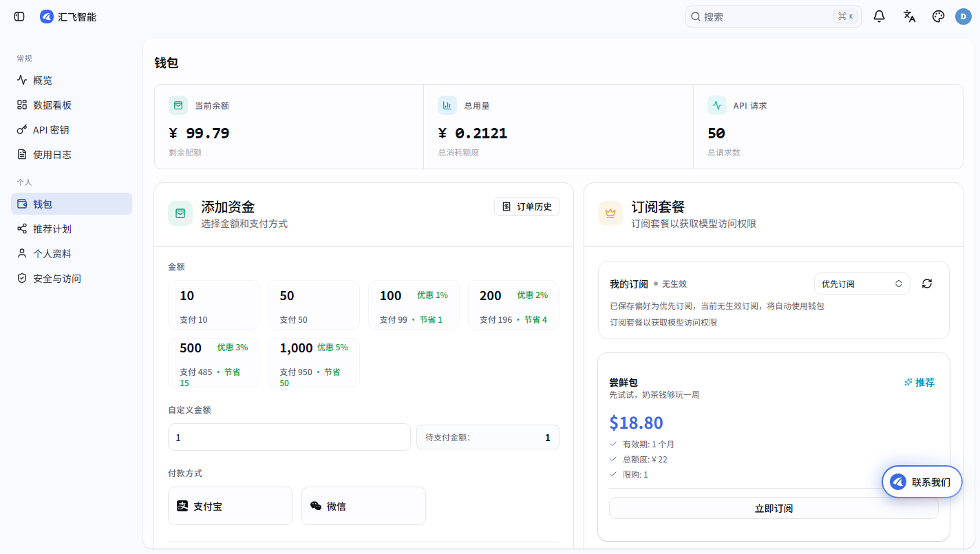Open 使用日志 in the sidebar

[72, 155]
